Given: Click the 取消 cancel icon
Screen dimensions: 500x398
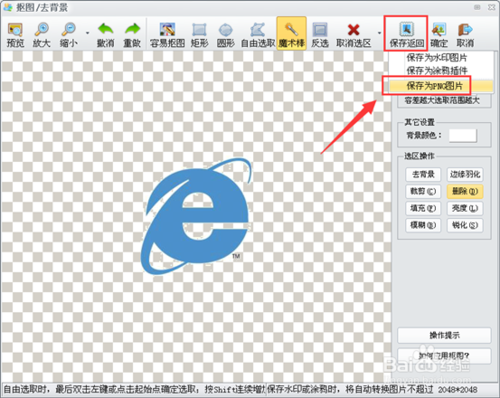Looking at the screenshot, I should tap(465, 35).
